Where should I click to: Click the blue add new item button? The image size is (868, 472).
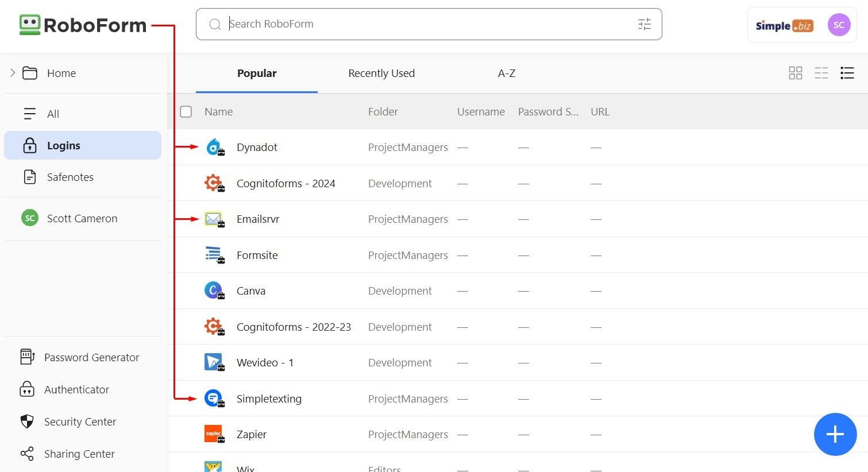pyautogui.click(x=835, y=434)
